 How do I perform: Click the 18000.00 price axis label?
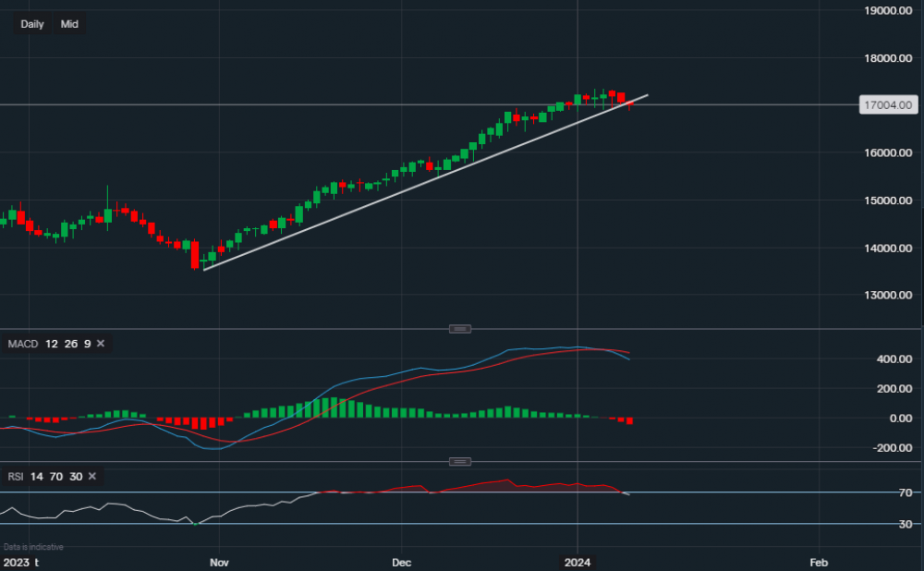pos(890,58)
